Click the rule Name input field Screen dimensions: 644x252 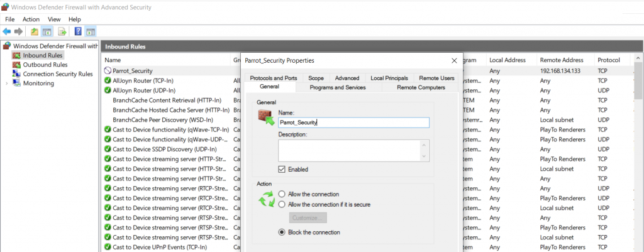(353, 123)
